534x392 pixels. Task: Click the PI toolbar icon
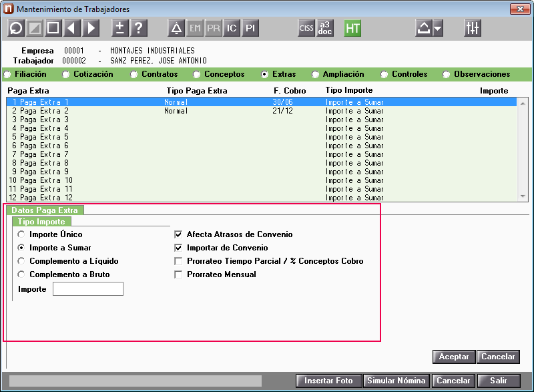click(250, 28)
